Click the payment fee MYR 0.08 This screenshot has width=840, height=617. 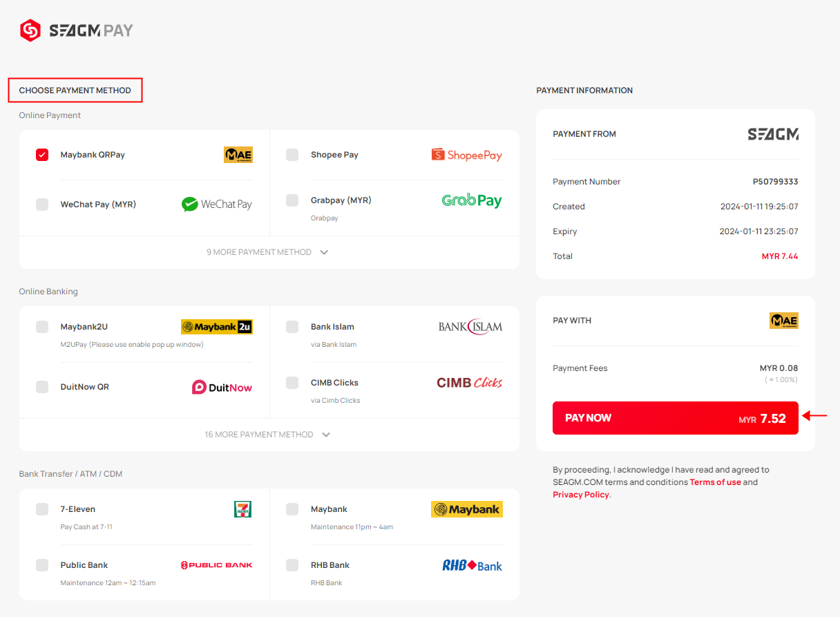pyautogui.click(x=779, y=368)
